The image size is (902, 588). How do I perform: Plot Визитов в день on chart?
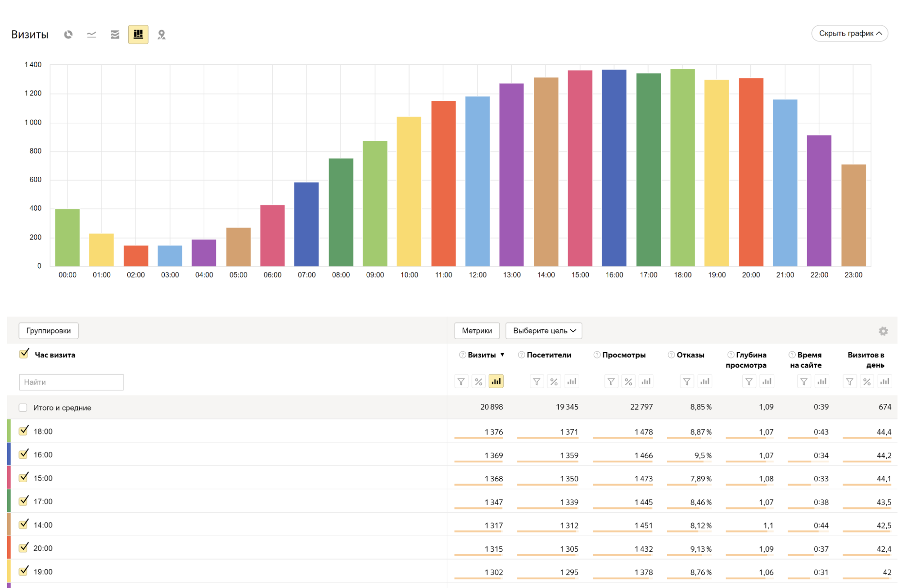(884, 382)
